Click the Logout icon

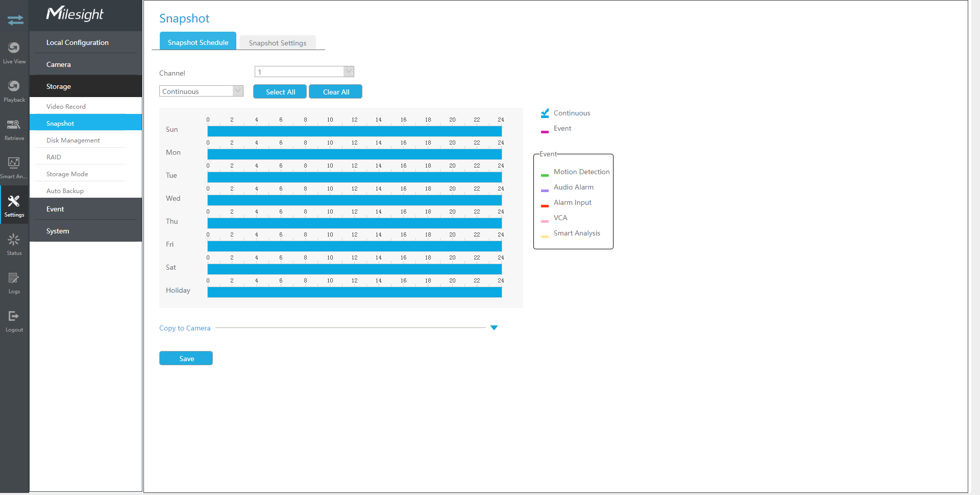(x=14, y=320)
